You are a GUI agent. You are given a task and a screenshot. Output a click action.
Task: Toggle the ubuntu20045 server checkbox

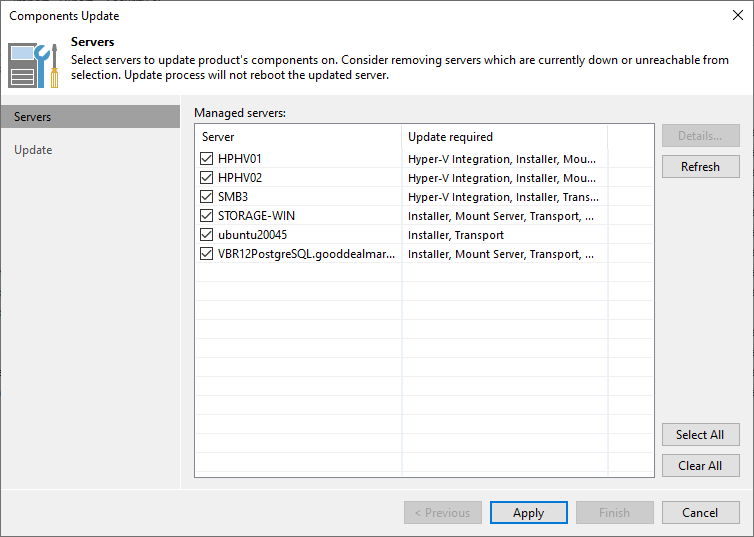coord(207,235)
